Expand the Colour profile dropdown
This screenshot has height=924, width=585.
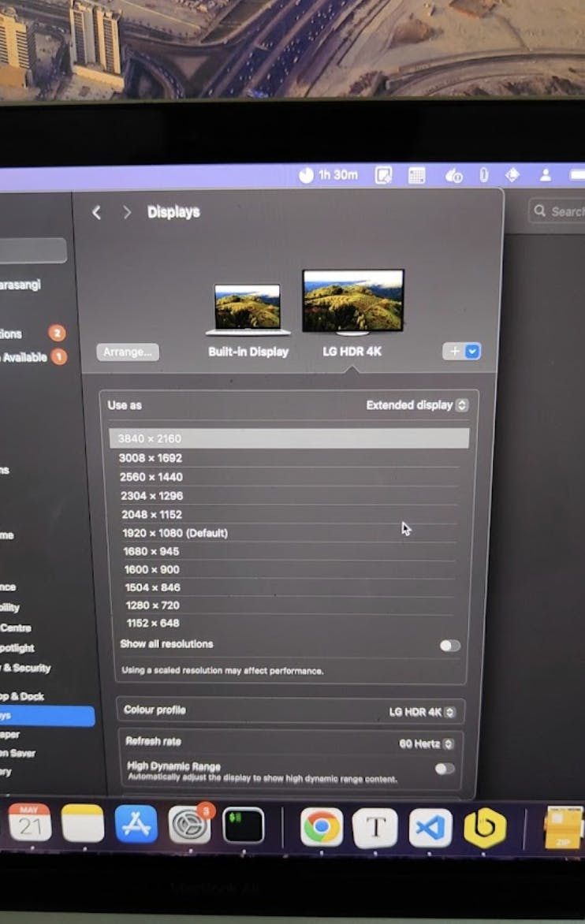tap(422, 712)
